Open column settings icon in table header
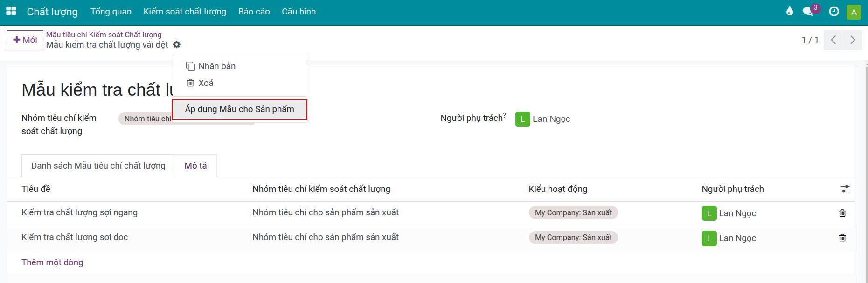The image size is (868, 283). [845, 189]
